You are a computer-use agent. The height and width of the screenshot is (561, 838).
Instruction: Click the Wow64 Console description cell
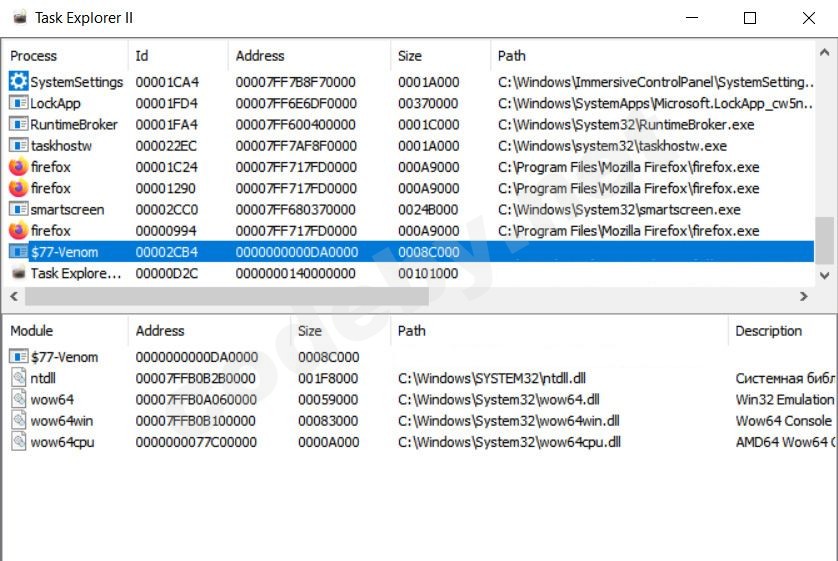tap(783, 420)
